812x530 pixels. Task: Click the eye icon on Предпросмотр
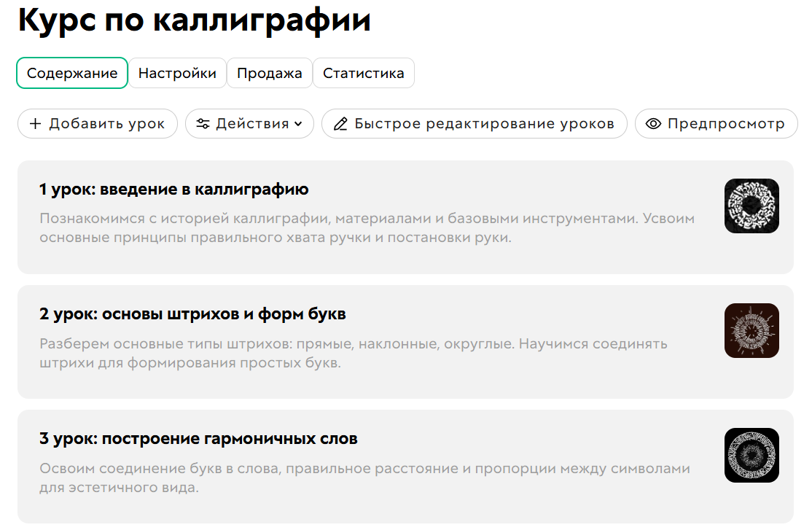pyautogui.click(x=654, y=123)
